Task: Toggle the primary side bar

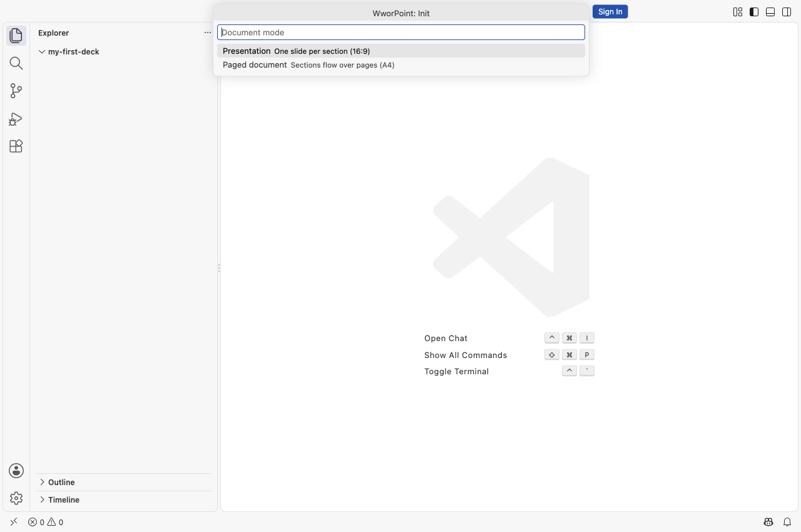Action: click(x=754, y=12)
